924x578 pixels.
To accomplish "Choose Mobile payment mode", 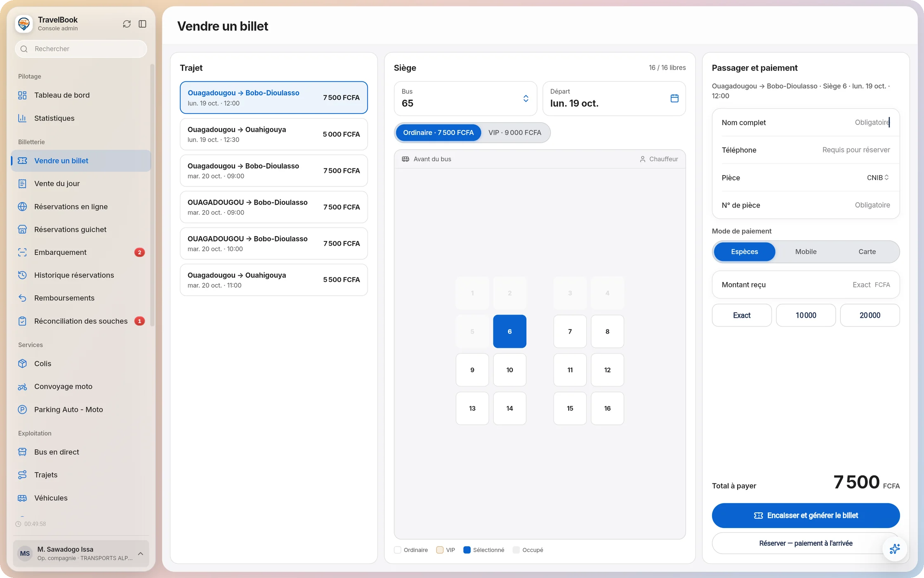I will (806, 251).
